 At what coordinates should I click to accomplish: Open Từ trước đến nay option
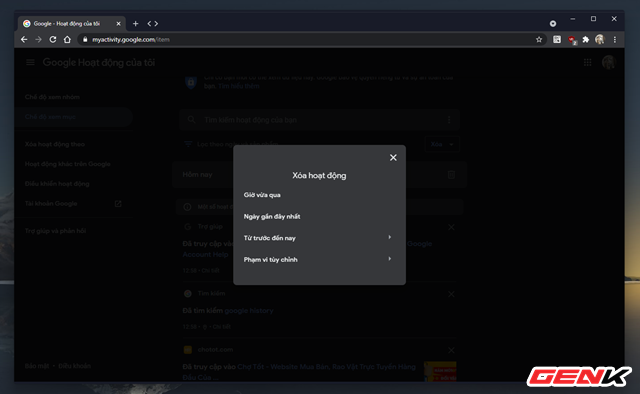pyautogui.click(x=319, y=238)
